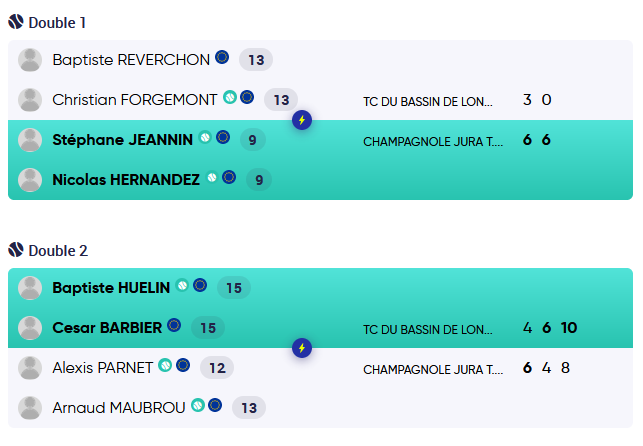This screenshot has height=446, width=643.
Task: Click green ball icon next to Christian FORGEMONT
Action: pyautogui.click(x=230, y=98)
